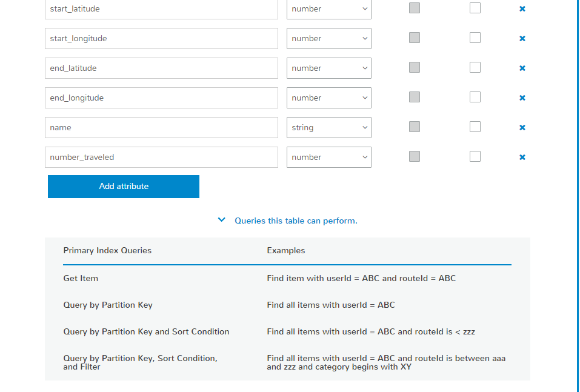
Task: Collapse section using the blue chevron icon
Action: point(222,221)
